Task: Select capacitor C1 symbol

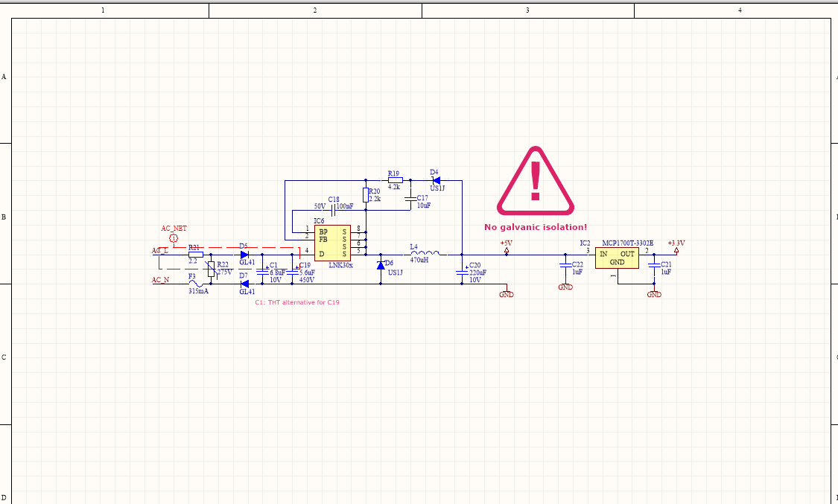Action: click(x=262, y=272)
